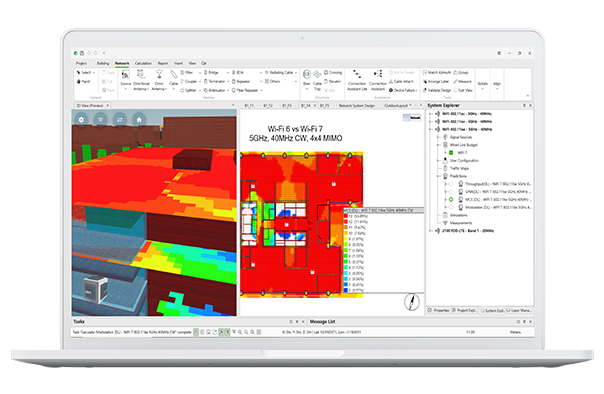Open the Calculation ribbon tab

(x=143, y=63)
